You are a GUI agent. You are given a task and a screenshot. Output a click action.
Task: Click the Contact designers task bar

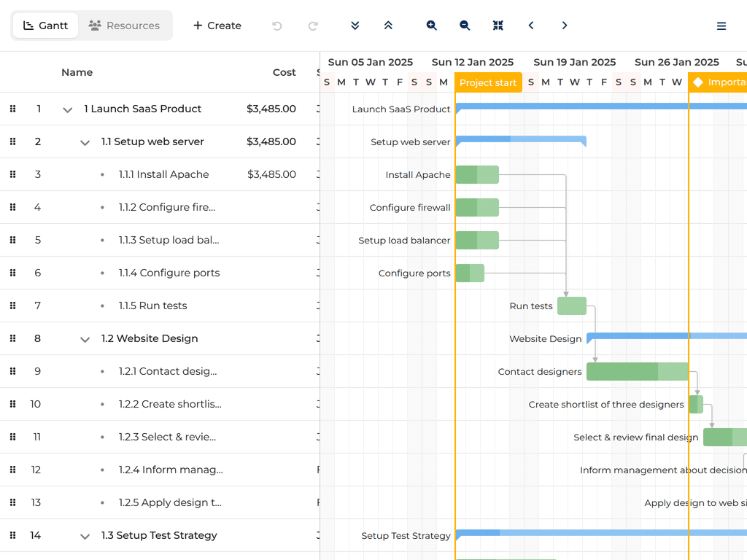[637, 372]
